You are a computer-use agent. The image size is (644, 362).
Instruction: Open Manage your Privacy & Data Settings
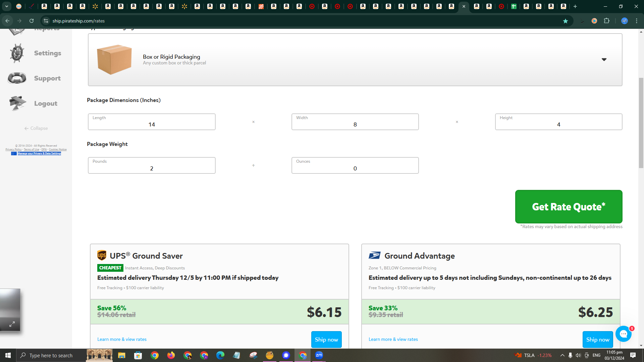(39, 154)
